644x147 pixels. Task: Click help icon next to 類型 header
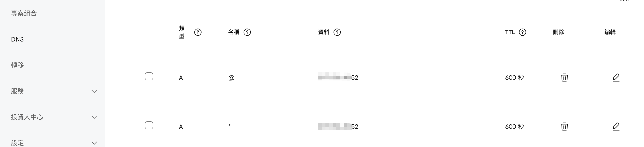point(197,32)
